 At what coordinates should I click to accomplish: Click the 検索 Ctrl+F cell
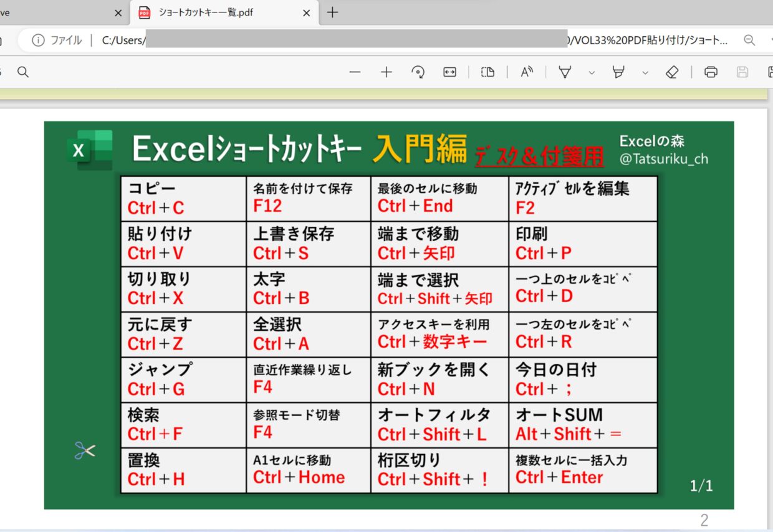184,425
